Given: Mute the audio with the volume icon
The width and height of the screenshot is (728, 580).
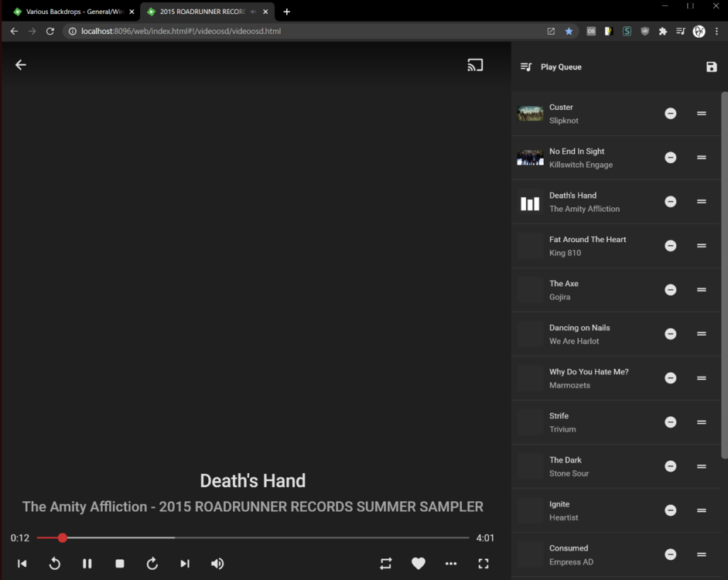Looking at the screenshot, I should pyautogui.click(x=217, y=563).
